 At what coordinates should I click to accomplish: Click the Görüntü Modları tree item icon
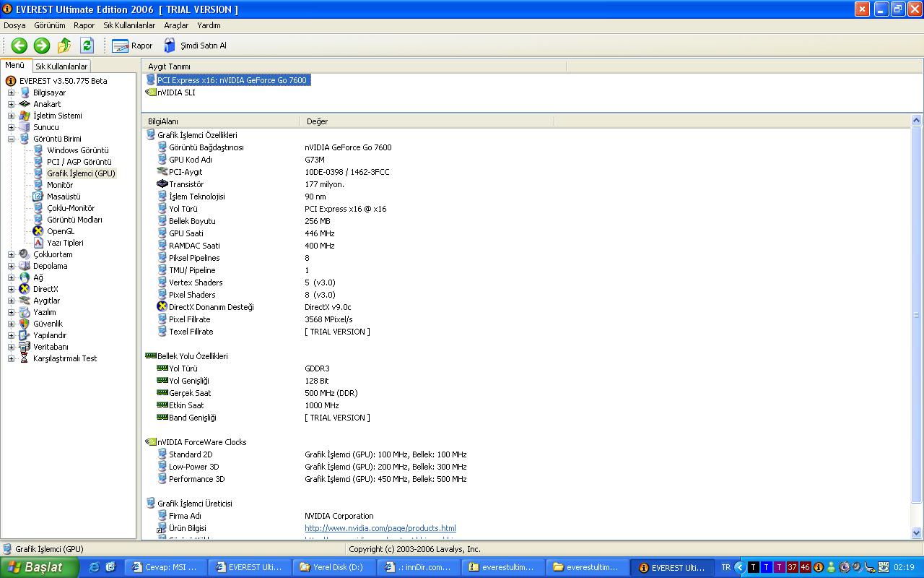(x=38, y=220)
